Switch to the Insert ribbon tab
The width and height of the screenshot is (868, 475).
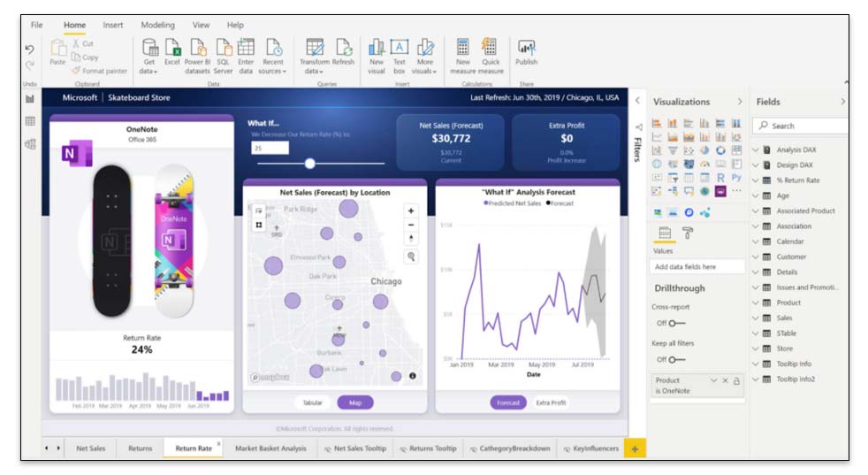tap(113, 25)
